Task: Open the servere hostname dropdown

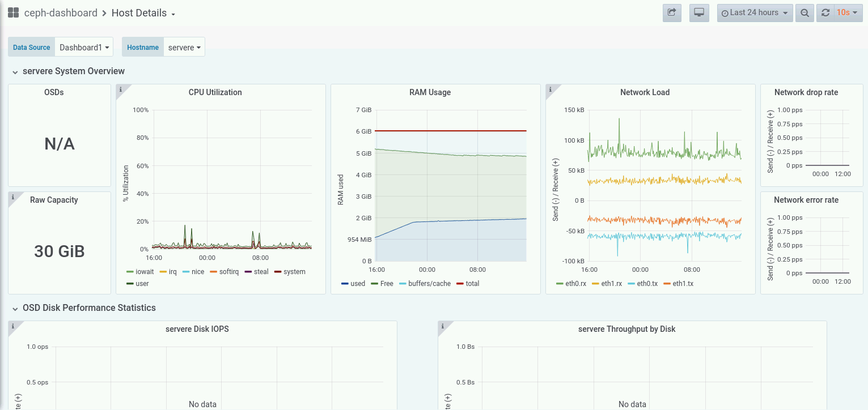Action: click(184, 48)
